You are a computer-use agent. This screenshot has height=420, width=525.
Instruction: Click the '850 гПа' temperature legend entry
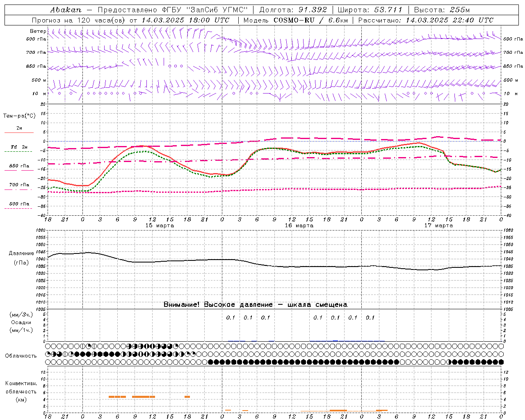point(19,166)
